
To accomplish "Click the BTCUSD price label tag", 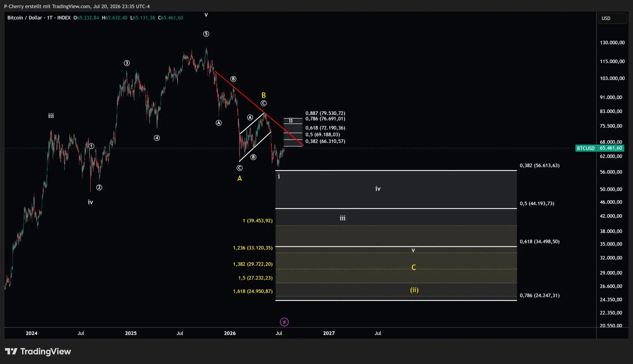I will [586, 148].
